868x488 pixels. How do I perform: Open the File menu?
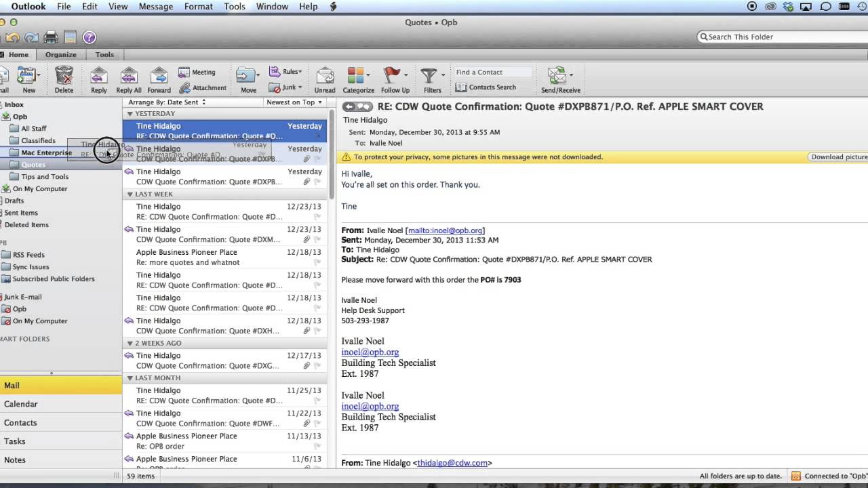64,6
